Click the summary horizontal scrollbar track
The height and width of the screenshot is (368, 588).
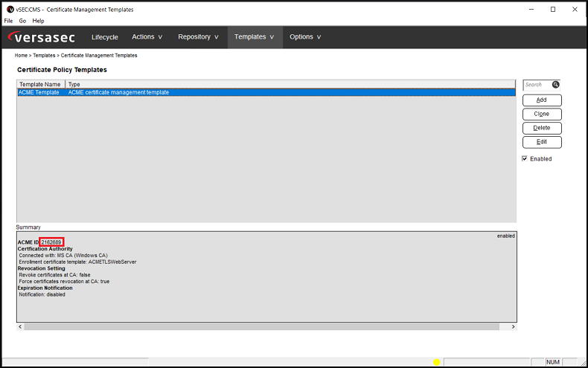click(262, 327)
